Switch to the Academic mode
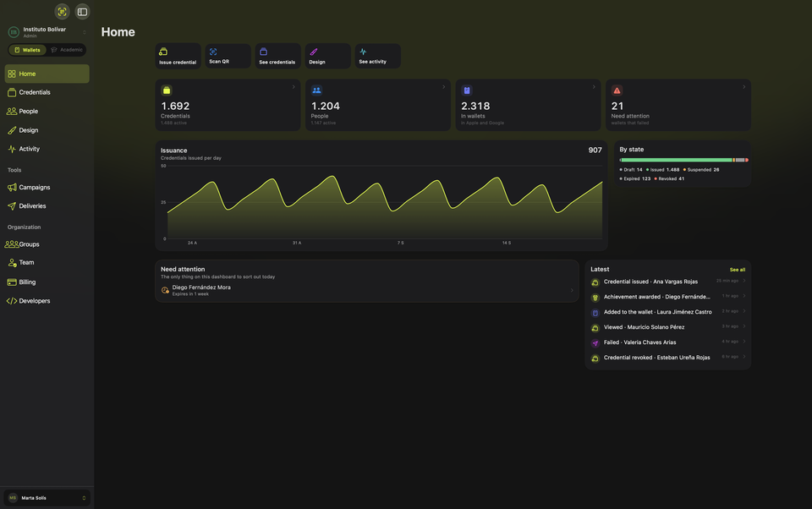This screenshot has height=509, width=812. click(67, 50)
